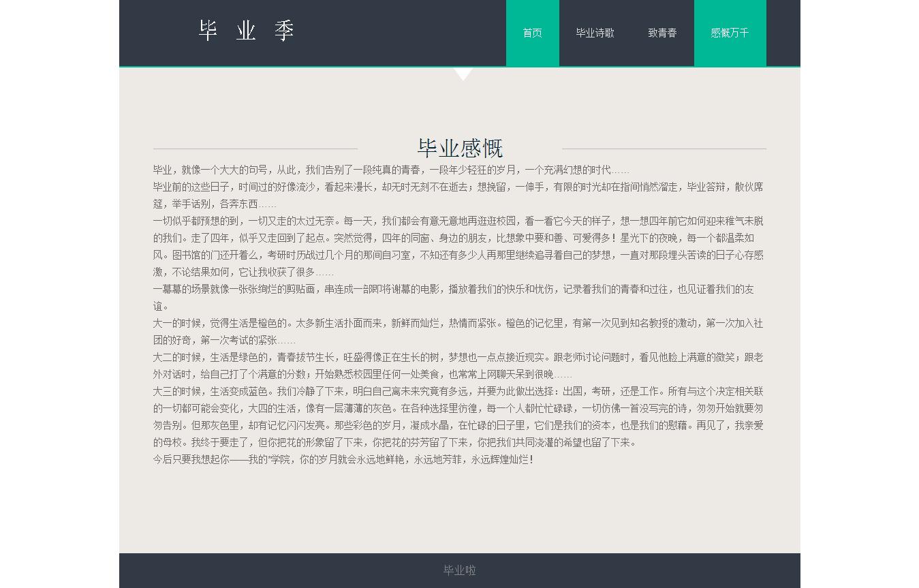The width and height of the screenshot is (919, 588).
Task: Click the dark header area right of 感慨万千
Action: click(783, 33)
